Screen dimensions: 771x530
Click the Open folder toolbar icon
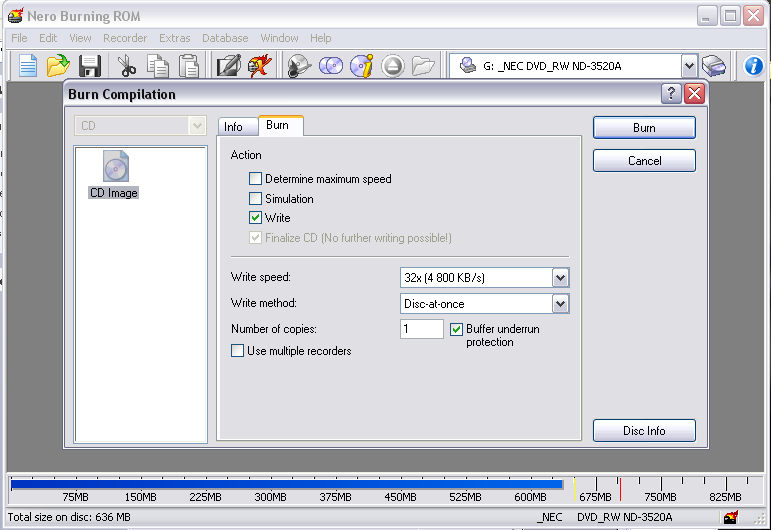[x=58, y=66]
